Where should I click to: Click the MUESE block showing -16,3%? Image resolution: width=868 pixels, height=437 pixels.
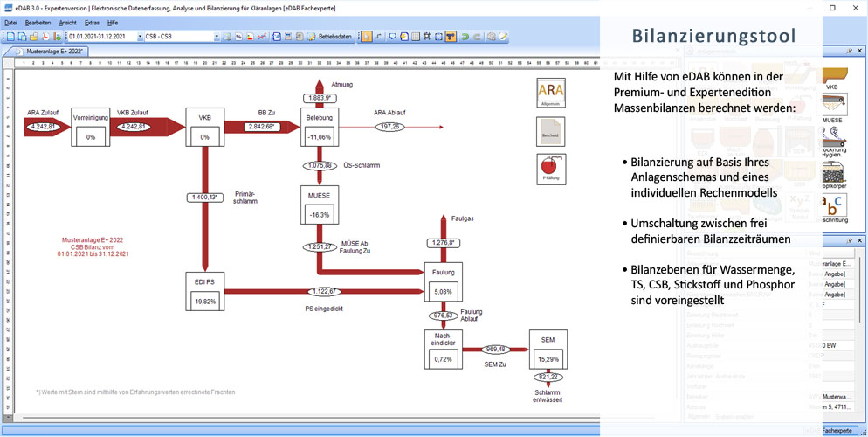click(320, 205)
